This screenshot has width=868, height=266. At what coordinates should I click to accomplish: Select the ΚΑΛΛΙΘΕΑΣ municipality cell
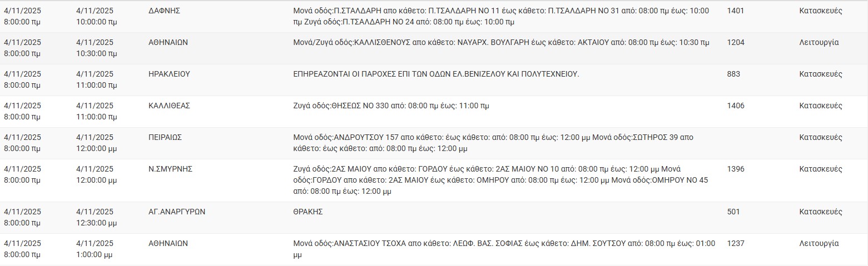(169, 106)
